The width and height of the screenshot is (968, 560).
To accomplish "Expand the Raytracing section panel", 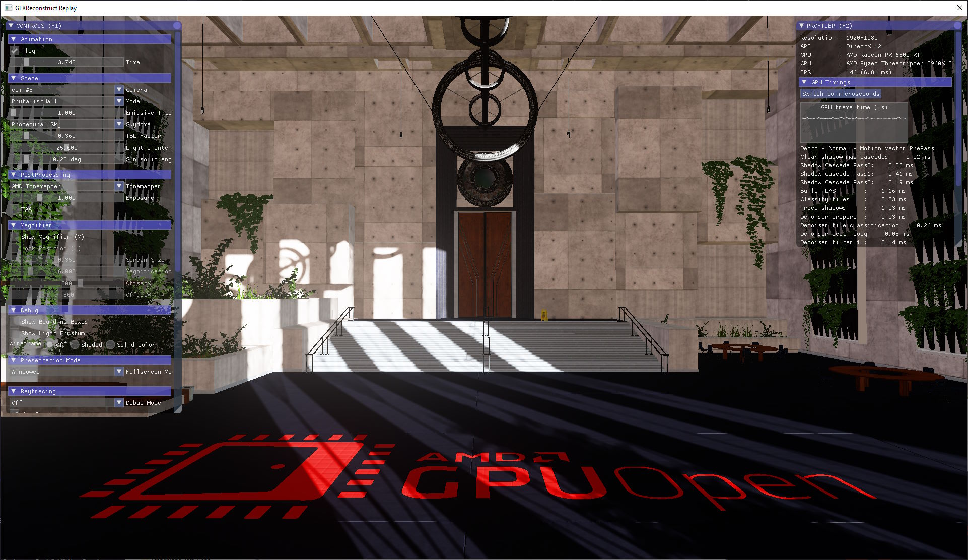I will click(13, 391).
